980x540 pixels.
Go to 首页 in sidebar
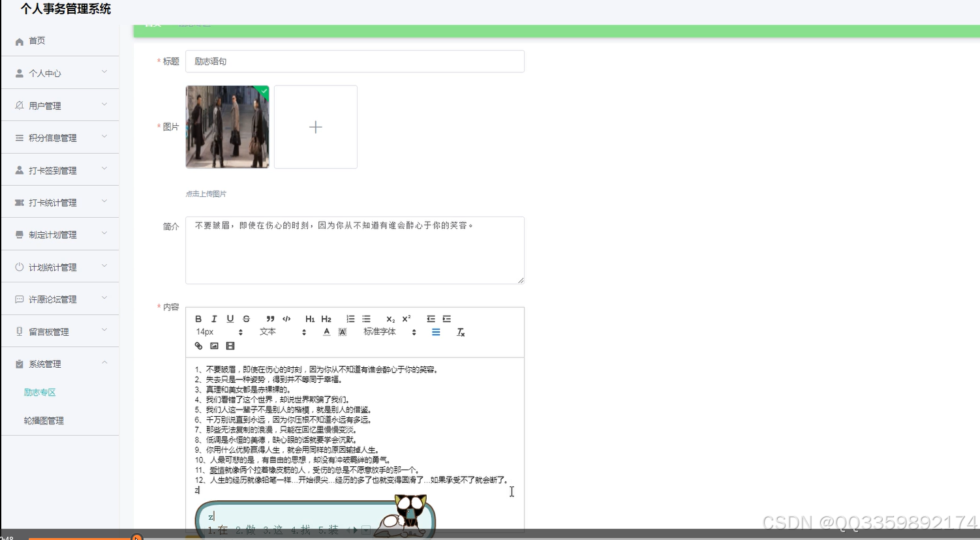pos(60,40)
